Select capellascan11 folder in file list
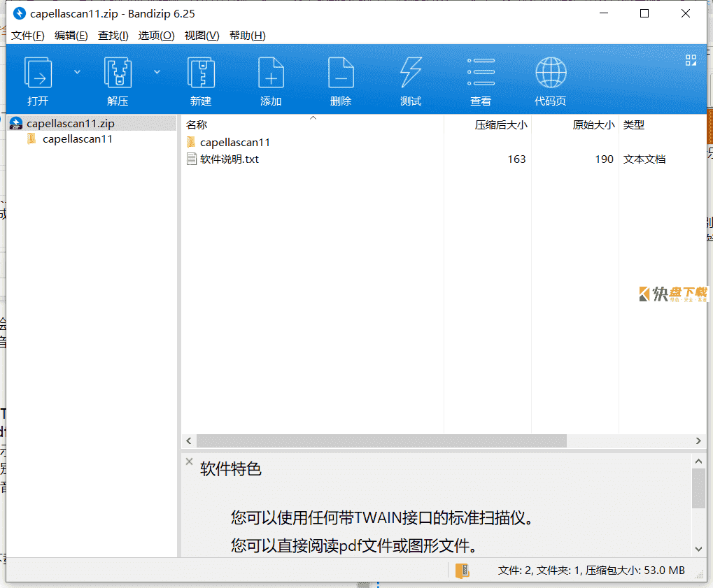The image size is (713, 588). tap(235, 143)
